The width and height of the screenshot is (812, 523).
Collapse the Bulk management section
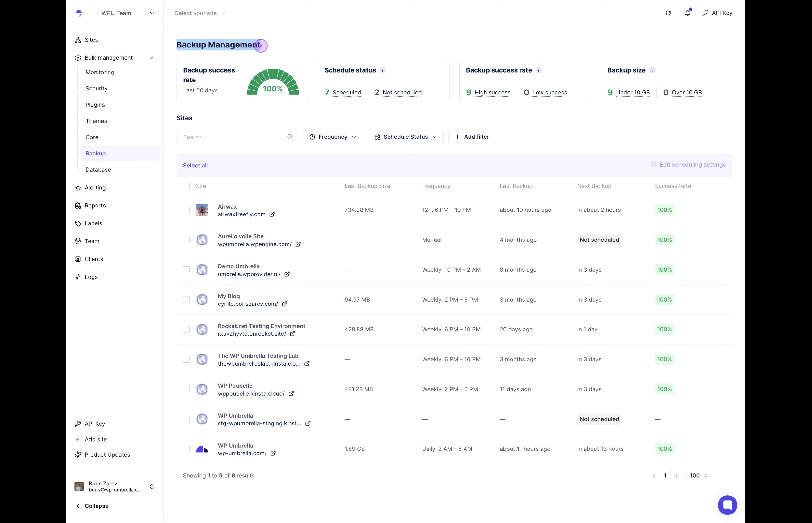click(152, 58)
